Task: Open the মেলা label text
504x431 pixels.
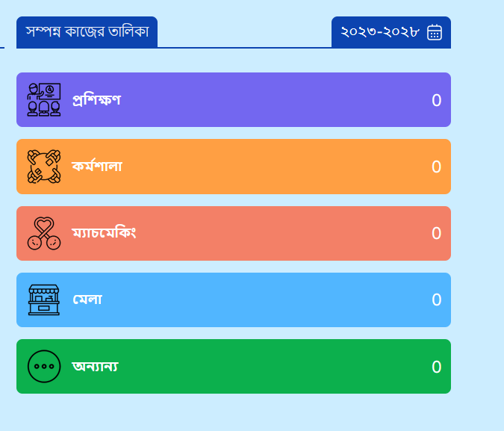Action: (87, 300)
